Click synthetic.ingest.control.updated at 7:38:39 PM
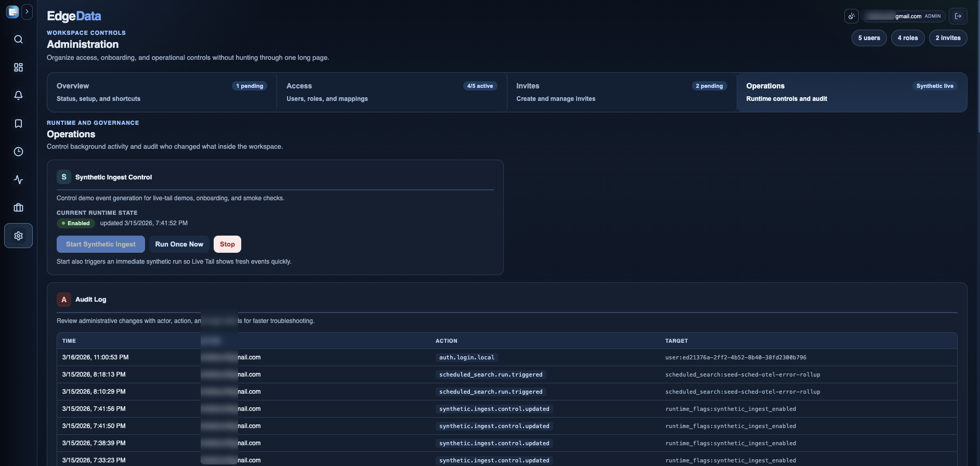980x466 pixels. pos(494,443)
